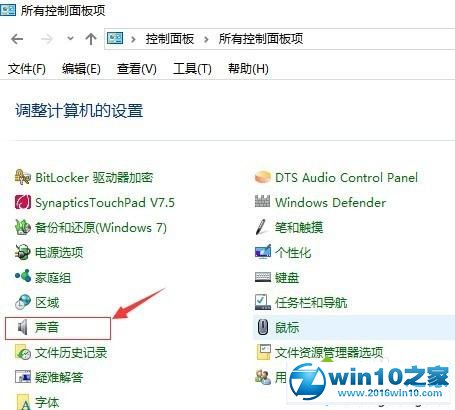Open the DTS Audio Control Panel icon
Viewport: 455px width, 410px height.
262,177
